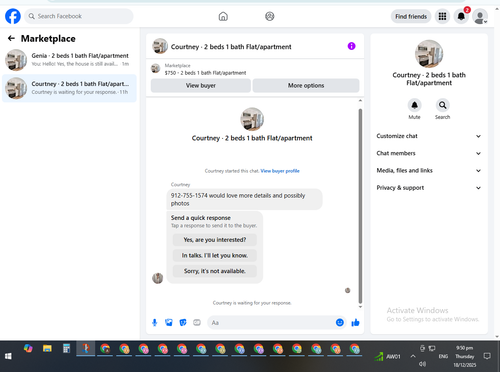The image size is (500, 372).
Task: Attach a file with the photo icon
Action: (x=169, y=322)
